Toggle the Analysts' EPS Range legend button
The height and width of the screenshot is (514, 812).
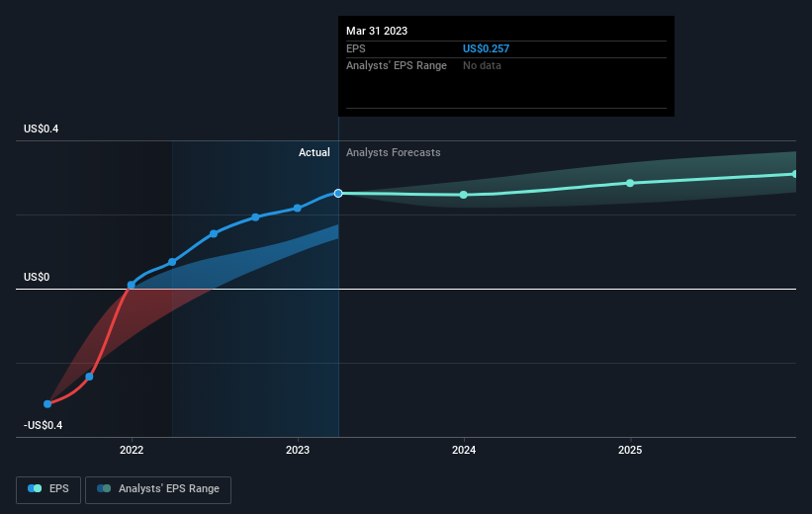point(158,489)
